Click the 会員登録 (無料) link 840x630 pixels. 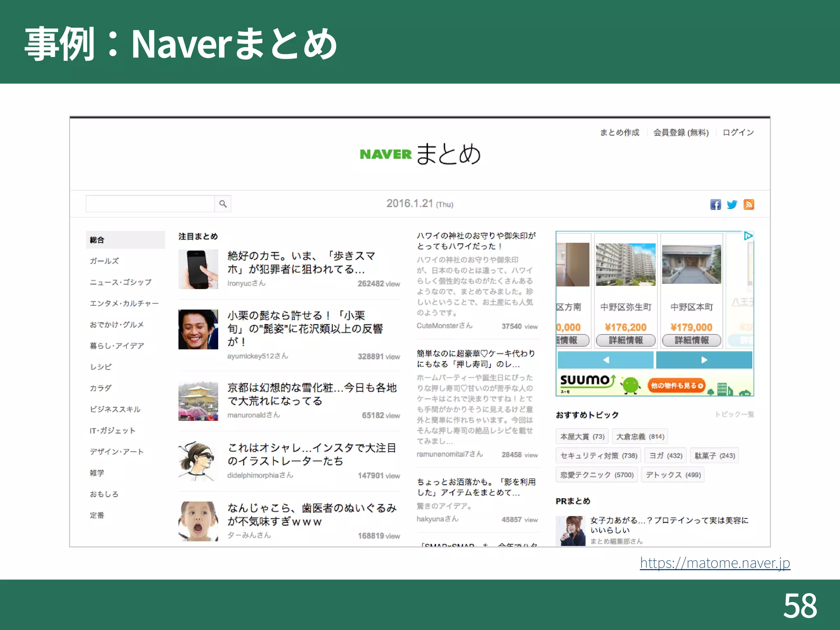click(681, 132)
